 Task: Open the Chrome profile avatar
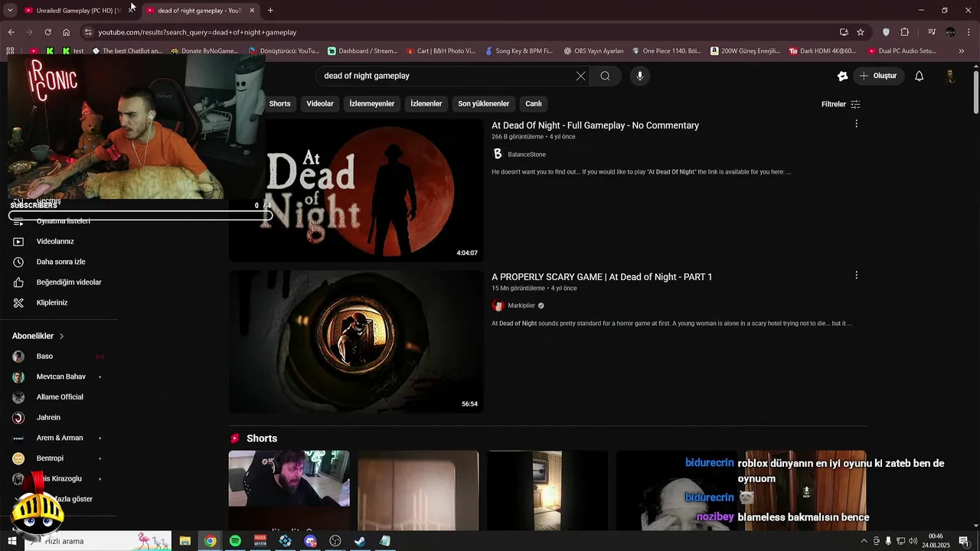(x=950, y=32)
